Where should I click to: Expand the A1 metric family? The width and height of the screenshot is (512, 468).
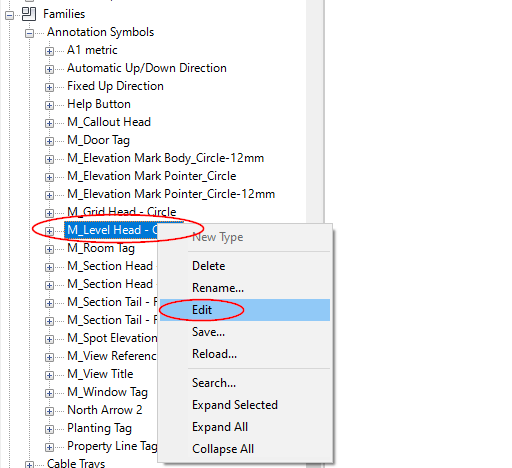pyautogui.click(x=49, y=51)
